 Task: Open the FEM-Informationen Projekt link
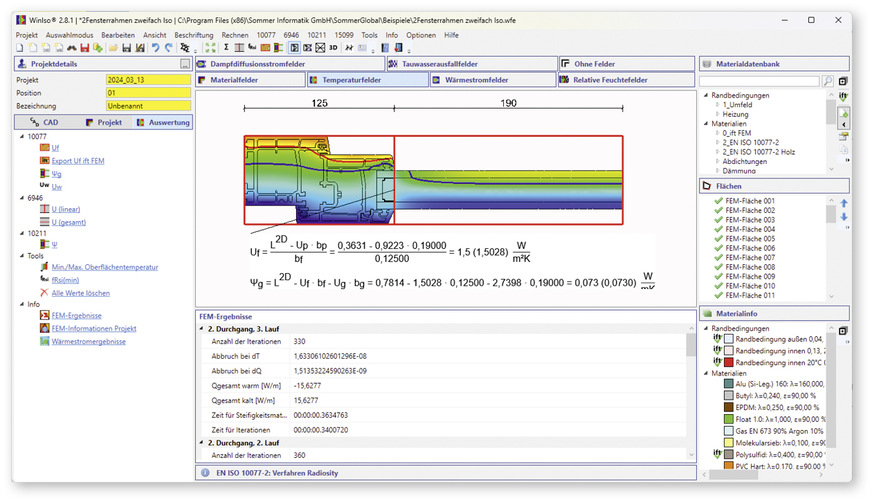tap(93, 328)
